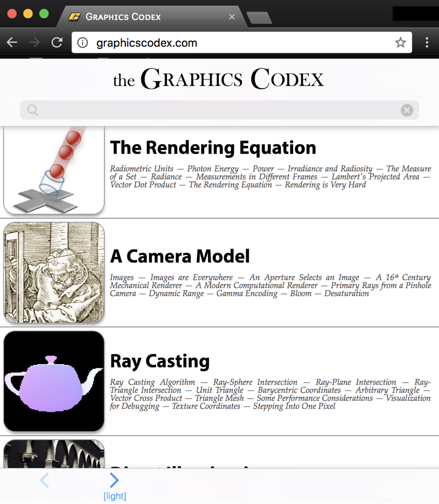Click the browser forward arrow
This screenshot has height=504, width=439.
click(x=34, y=42)
